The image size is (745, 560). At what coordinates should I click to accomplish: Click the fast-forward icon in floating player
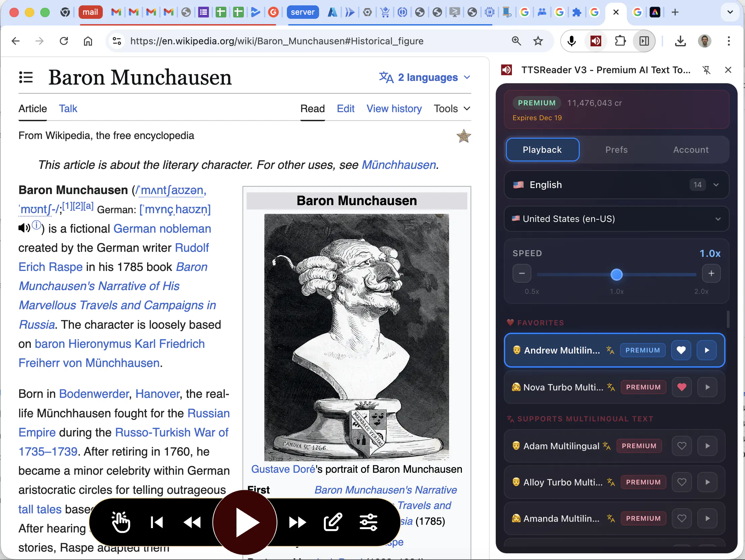(297, 522)
